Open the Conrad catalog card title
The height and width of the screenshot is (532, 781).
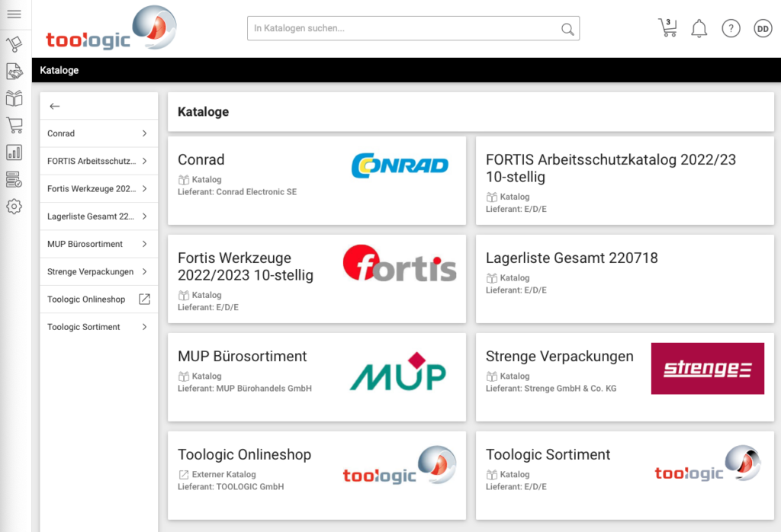tap(201, 160)
